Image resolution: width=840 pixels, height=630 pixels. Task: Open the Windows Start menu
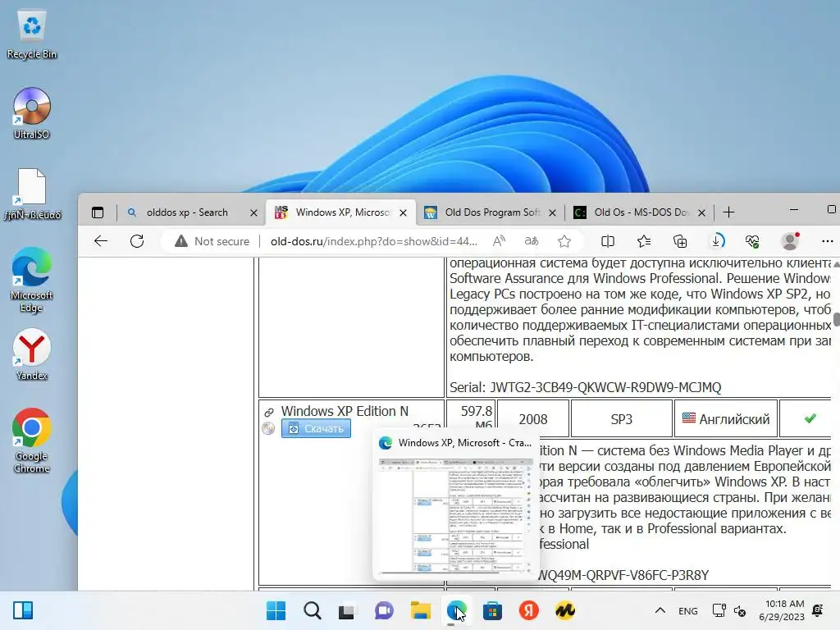(x=276, y=610)
